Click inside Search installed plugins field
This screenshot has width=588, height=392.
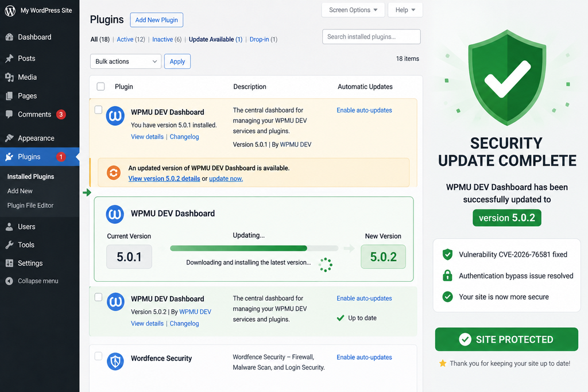point(372,37)
